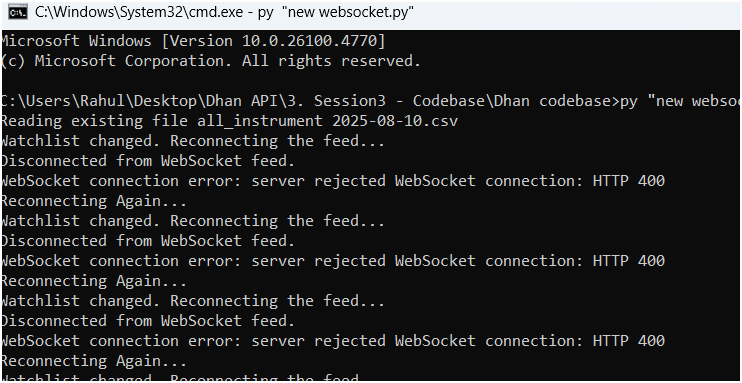
Task: Click the second "Disconnected from WebSocket feed" line
Action: click(x=147, y=241)
